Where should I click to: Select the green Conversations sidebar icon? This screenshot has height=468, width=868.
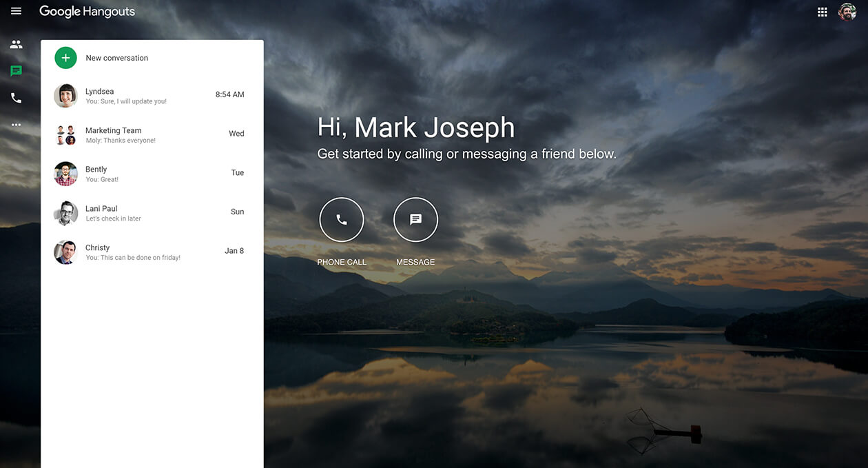[16, 71]
